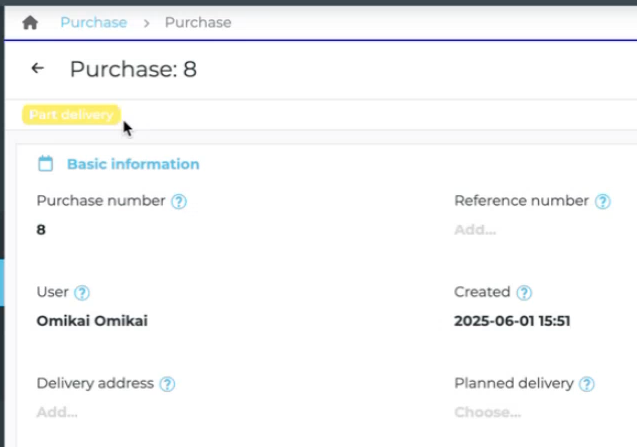Open help icon next to Purchase number

[x=179, y=201]
